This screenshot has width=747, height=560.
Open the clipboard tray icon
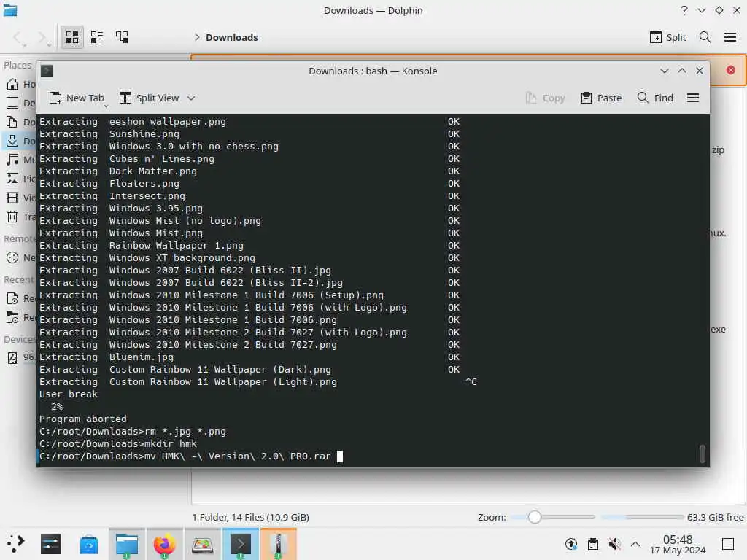(592, 544)
